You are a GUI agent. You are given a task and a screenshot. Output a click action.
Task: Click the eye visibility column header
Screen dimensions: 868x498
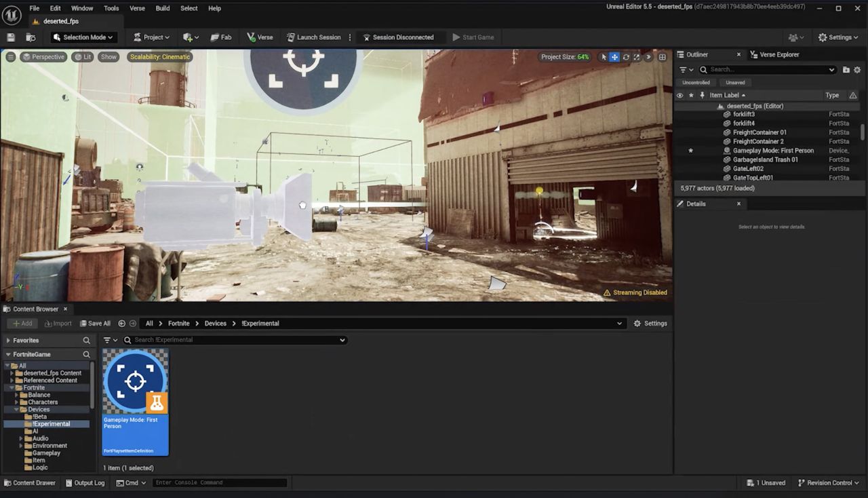tap(679, 96)
